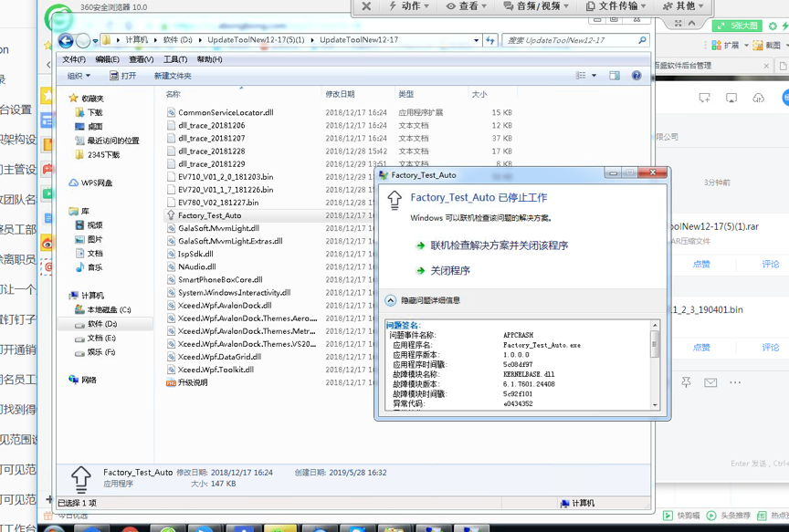Click the 新建文件夹 button

(173, 76)
